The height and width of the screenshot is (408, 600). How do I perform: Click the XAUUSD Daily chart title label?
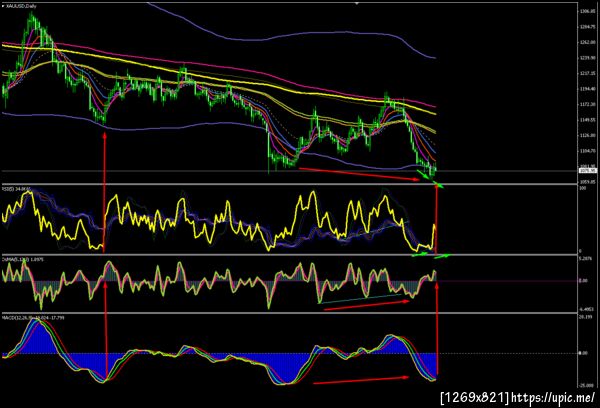pyautogui.click(x=21, y=6)
